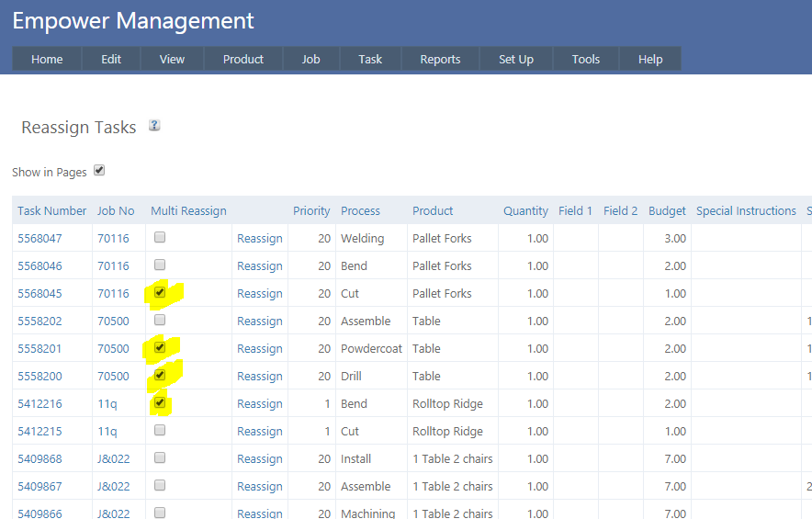Image resolution: width=812 pixels, height=519 pixels.
Task: Click the help icon beside Reassign Tasks
Action: pos(154,126)
